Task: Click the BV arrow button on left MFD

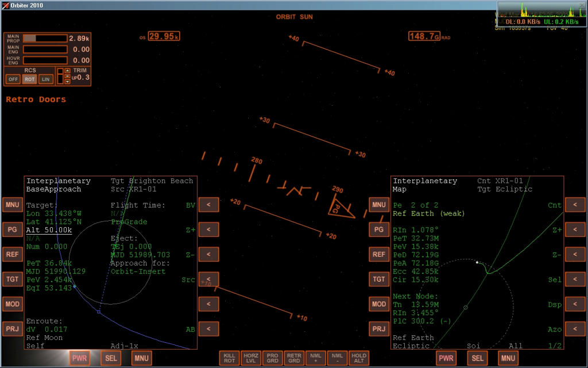Action: point(208,205)
